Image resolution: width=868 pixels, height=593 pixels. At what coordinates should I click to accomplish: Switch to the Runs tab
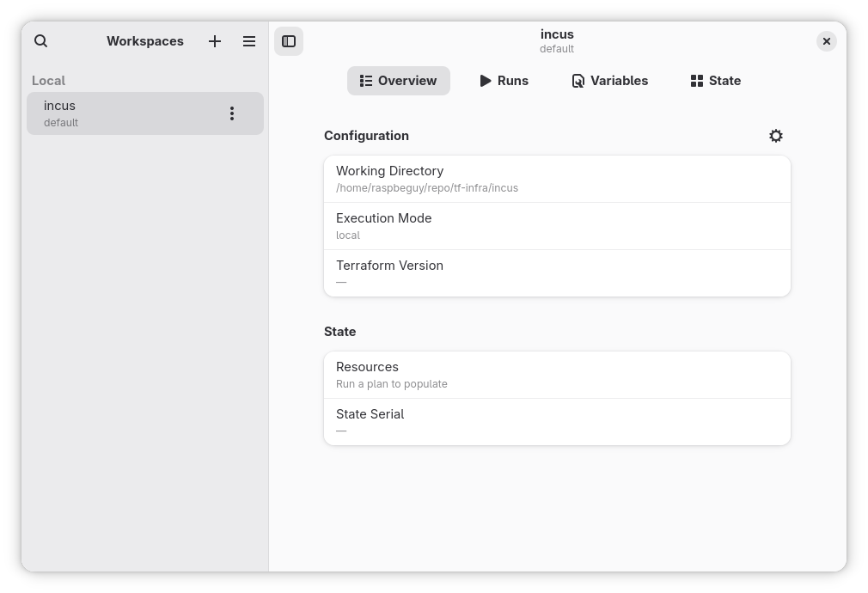504,81
